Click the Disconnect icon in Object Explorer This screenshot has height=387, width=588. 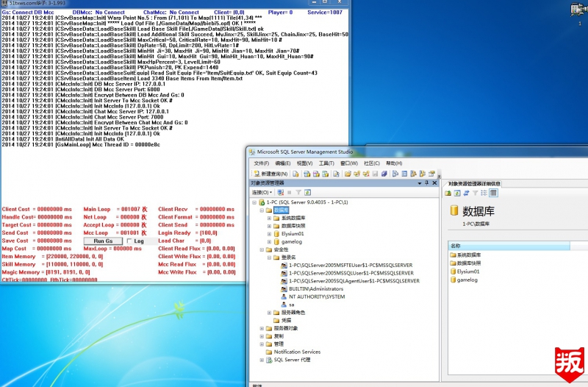(281, 192)
